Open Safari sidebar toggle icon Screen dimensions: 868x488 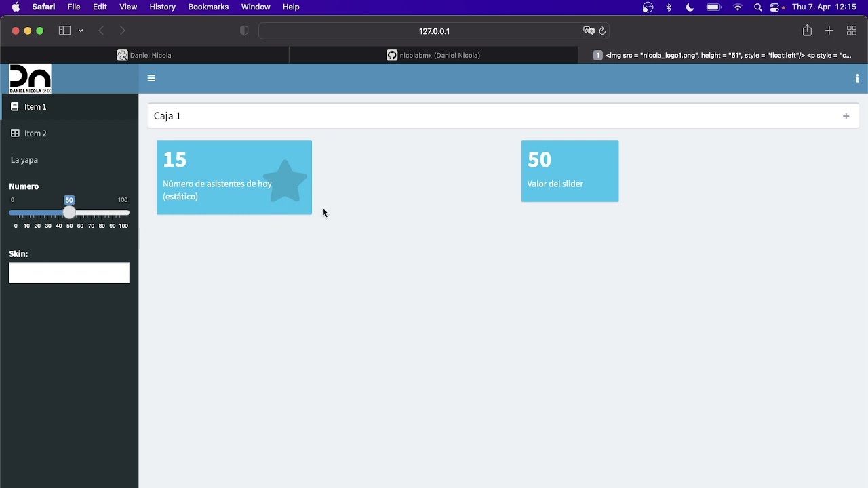point(64,30)
